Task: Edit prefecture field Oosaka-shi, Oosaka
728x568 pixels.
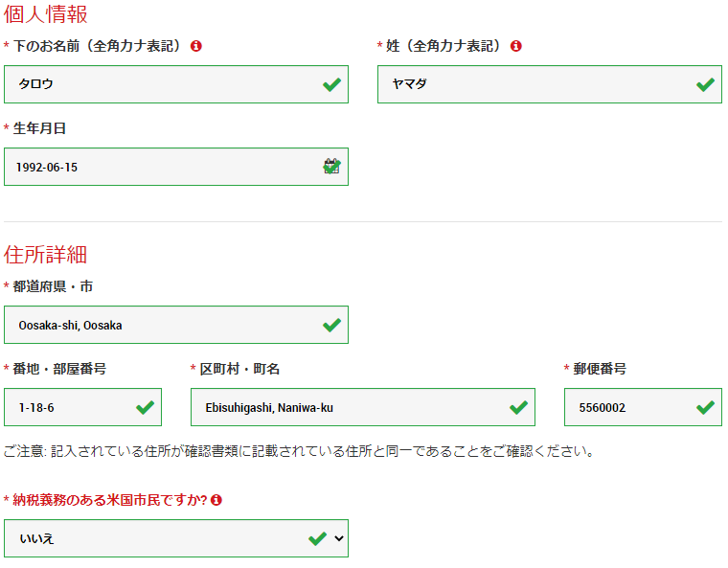Action: [176, 325]
